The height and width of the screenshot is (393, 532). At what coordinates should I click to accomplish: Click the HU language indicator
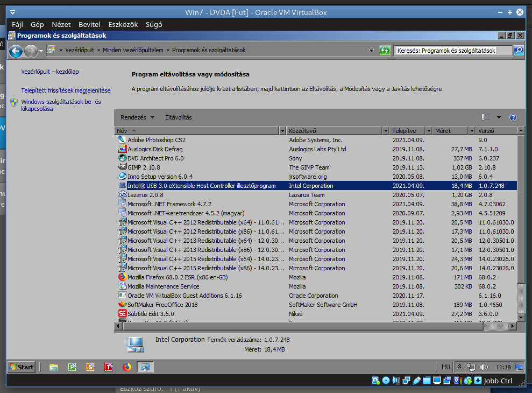pyautogui.click(x=446, y=367)
